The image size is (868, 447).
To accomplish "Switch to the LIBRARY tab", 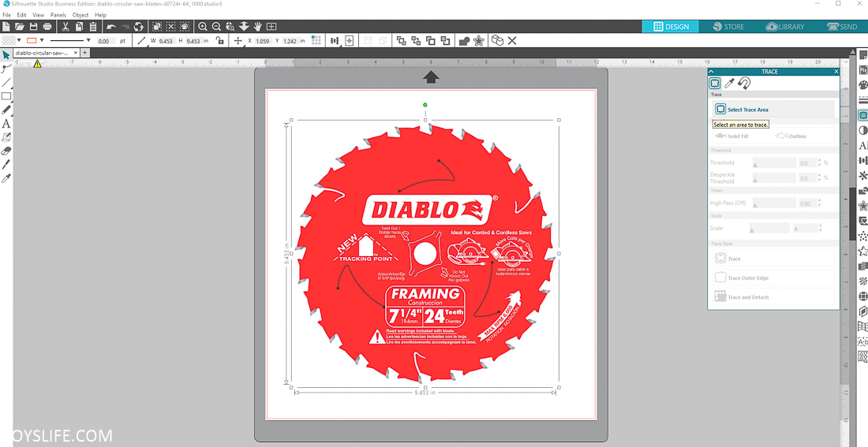I will pos(784,27).
